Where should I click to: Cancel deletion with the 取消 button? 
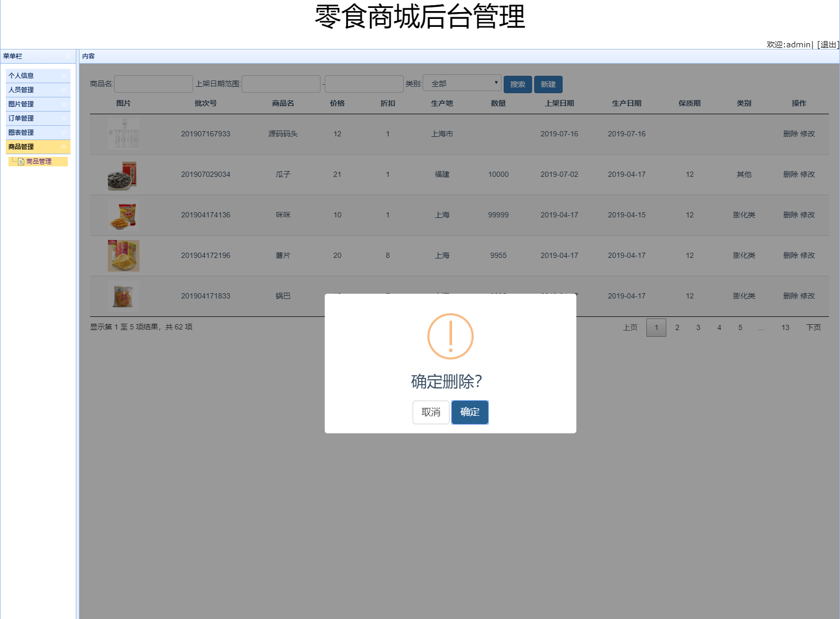tap(431, 412)
